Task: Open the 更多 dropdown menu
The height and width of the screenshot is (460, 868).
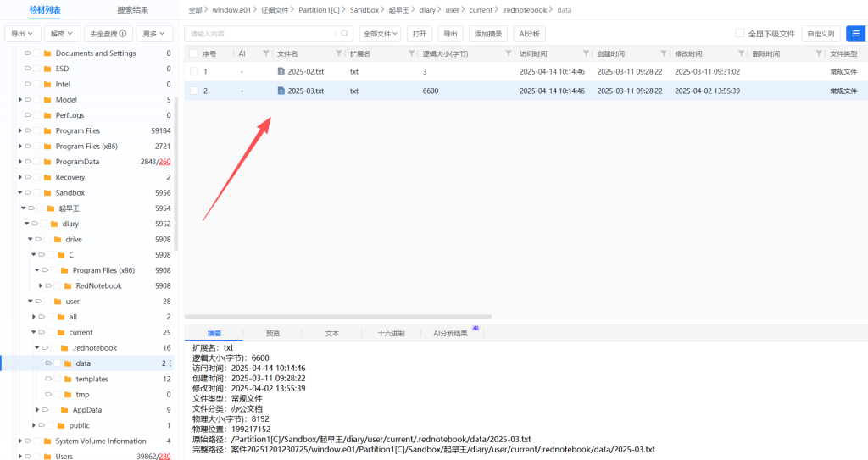Action: pos(153,34)
